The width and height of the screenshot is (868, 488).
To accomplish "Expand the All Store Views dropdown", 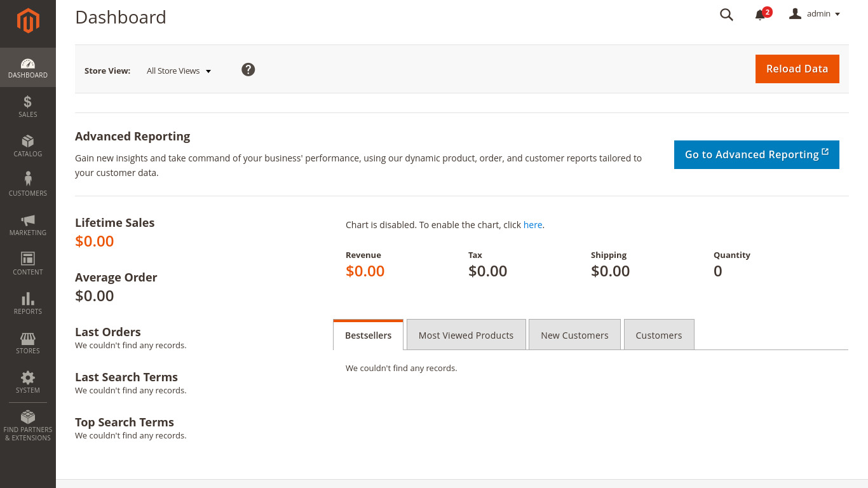I will [179, 71].
